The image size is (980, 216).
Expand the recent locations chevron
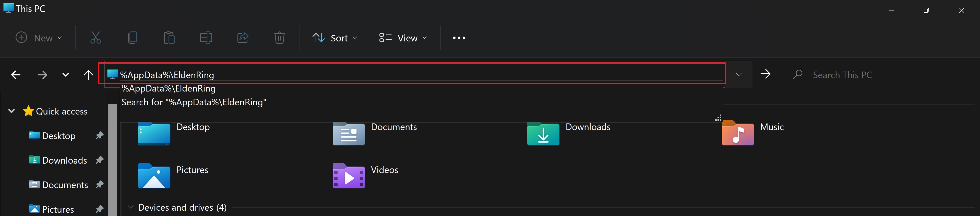[65, 75]
